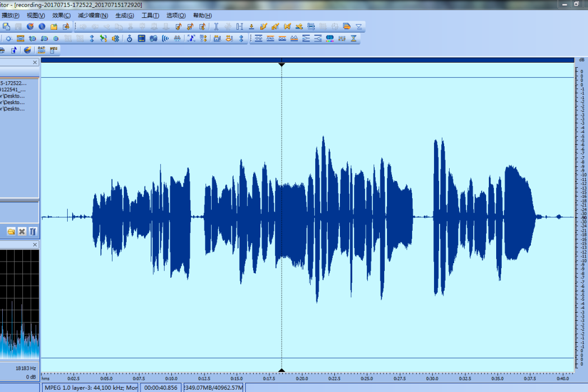588x392 pixels.
Task: Click the document with orange arrow icon
Action: pyautogui.click(x=66, y=26)
